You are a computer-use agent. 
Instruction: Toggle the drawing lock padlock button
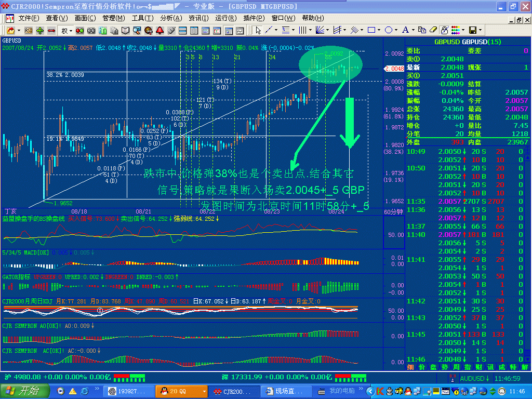[445, 30]
